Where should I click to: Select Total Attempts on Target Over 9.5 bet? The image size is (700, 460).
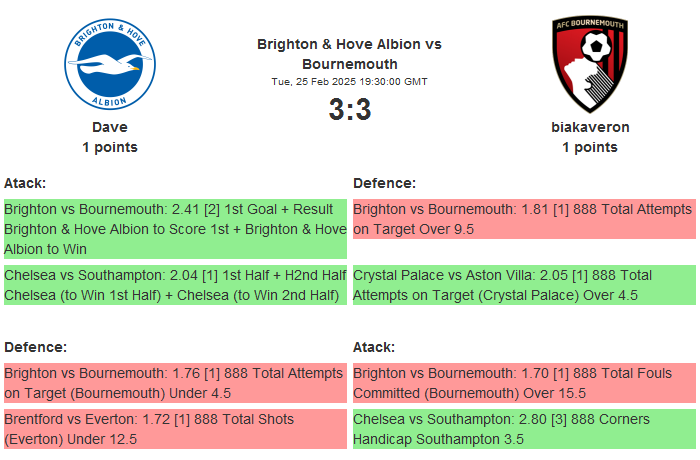pos(524,219)
